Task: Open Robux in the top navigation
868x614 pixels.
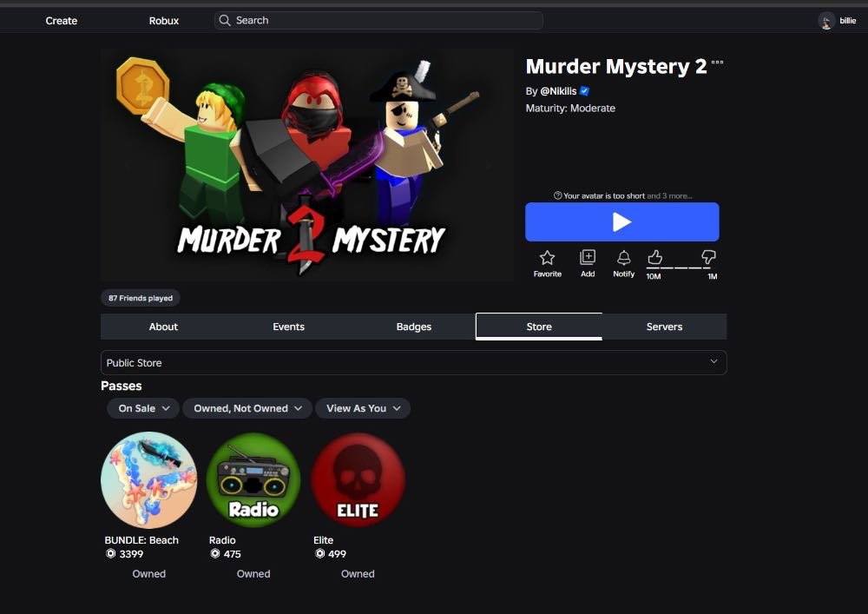Action: (164, 21)
